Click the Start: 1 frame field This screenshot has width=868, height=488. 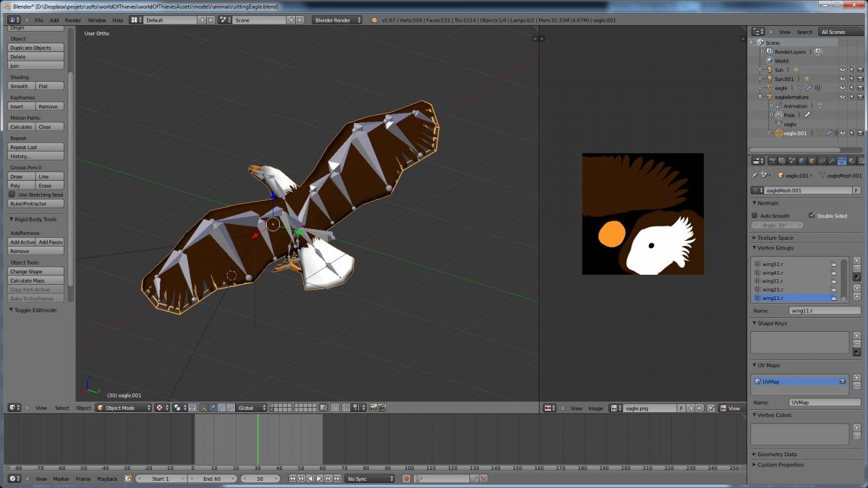pos(161,479)
